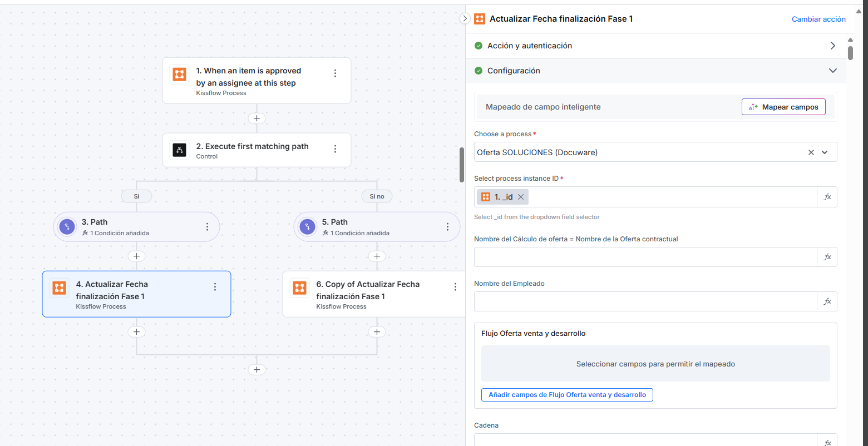Open three-dot menu on trigger step 1
This screenshot has width=868, height=446.
coord(335,73)
